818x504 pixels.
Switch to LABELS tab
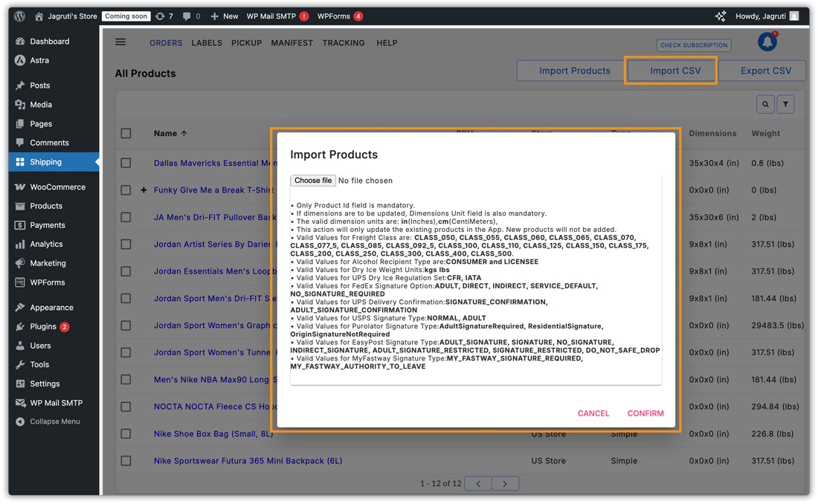click(207, 43)
